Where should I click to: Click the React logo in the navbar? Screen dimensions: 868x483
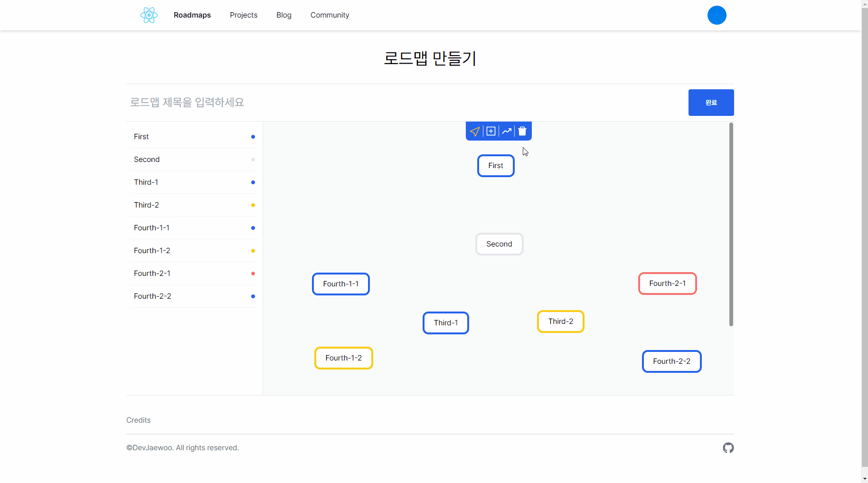pos(149,15)
